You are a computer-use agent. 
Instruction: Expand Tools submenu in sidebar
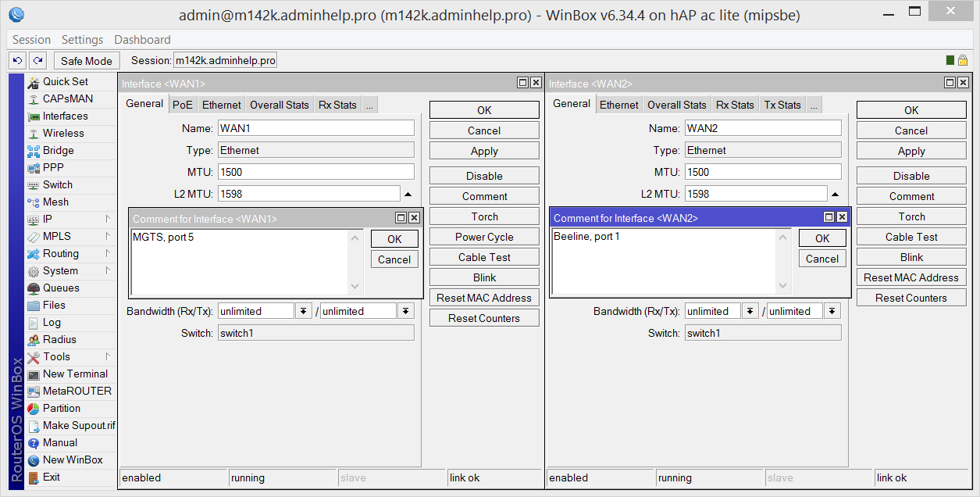pos(108,356)
